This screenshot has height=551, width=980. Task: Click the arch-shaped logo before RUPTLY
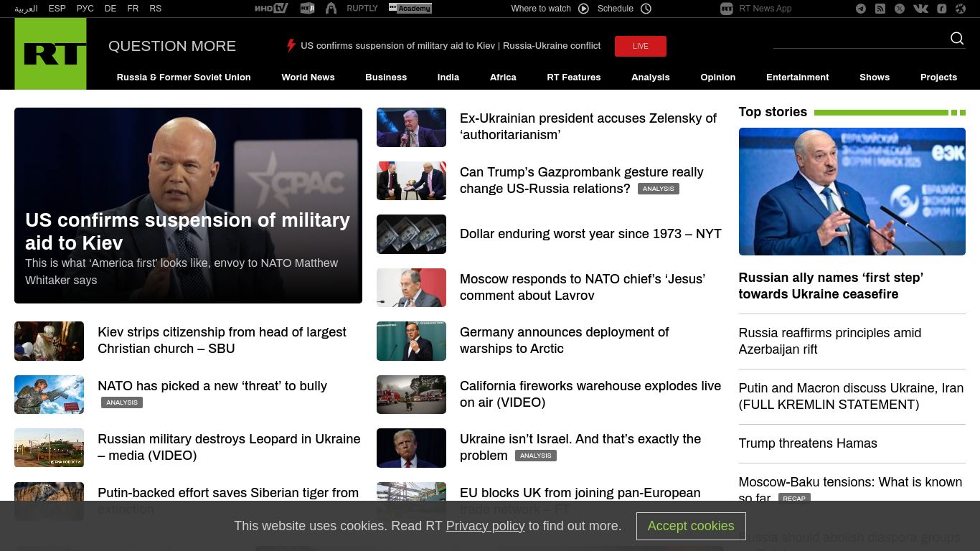(x=331, y=9)
